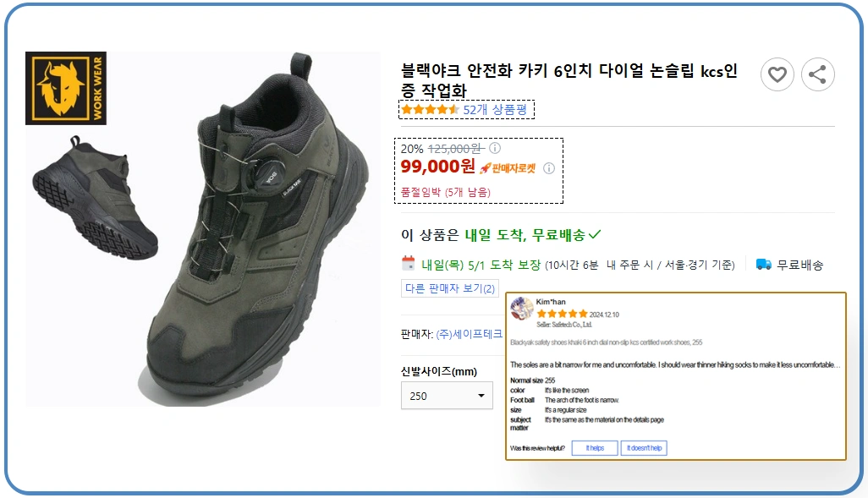Click the heart wishlist icon
Screen dimensions: 868x498
pyautogui.click(x=777, y=74)
